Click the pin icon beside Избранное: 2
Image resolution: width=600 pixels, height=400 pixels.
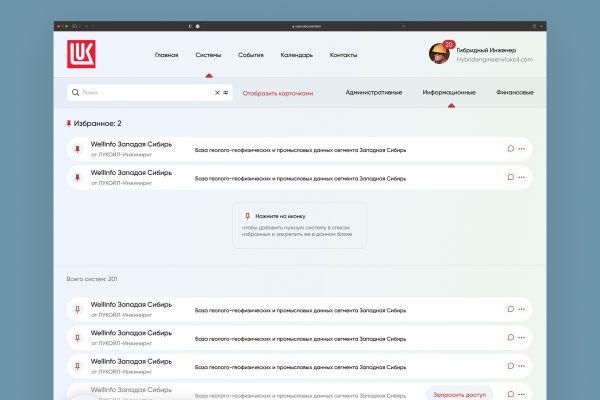pyautogui.click(x=69, y=123)
